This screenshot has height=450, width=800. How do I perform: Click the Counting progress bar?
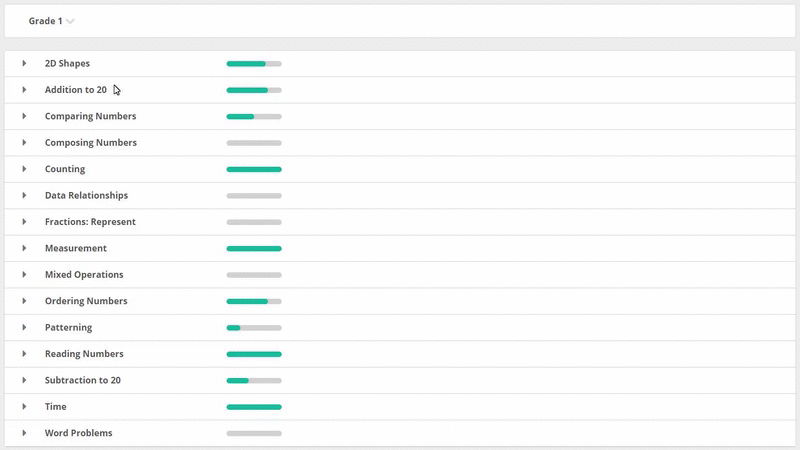[x=254, y=169]
